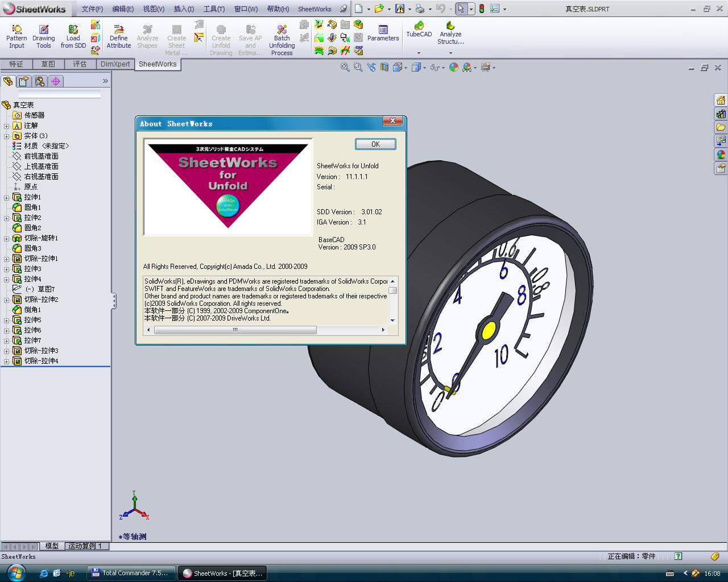
Task: Expand the 切除-旋转1 feature node
Action: (6, 238)
